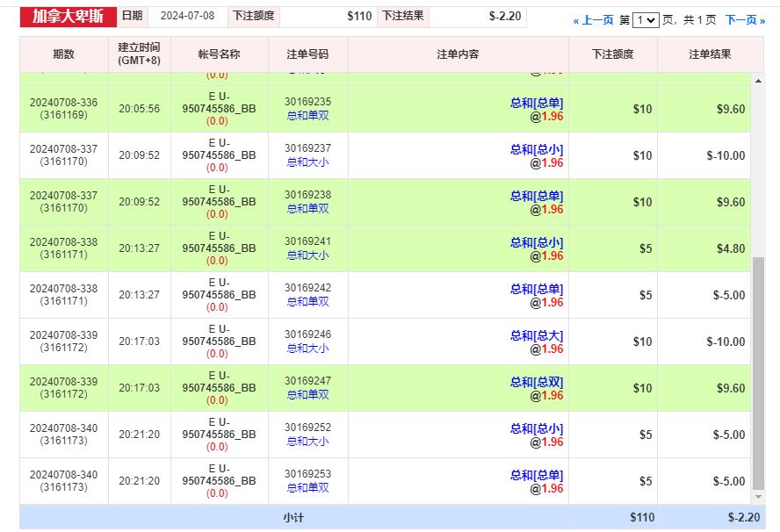Open the page number dropdown
This screenshot has width=780, height=532.
tap(646, 19)
